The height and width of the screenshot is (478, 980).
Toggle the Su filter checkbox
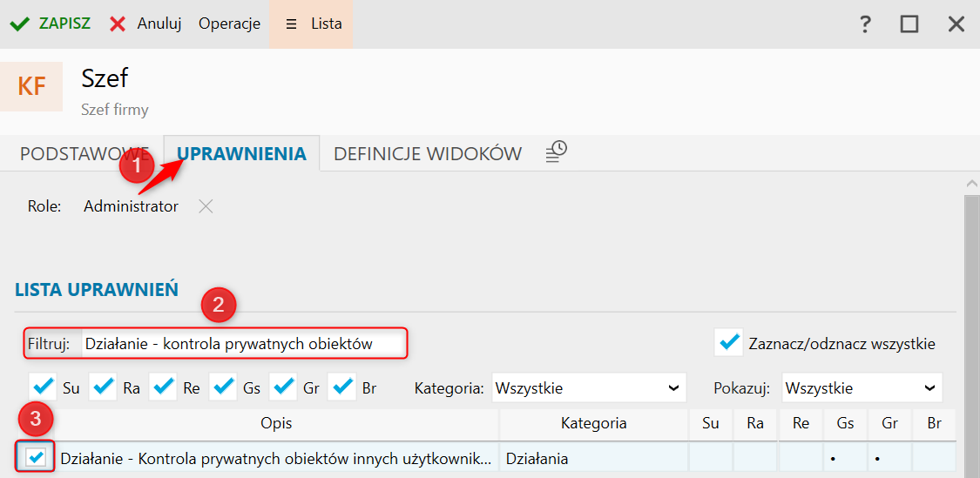click(44, 385)
